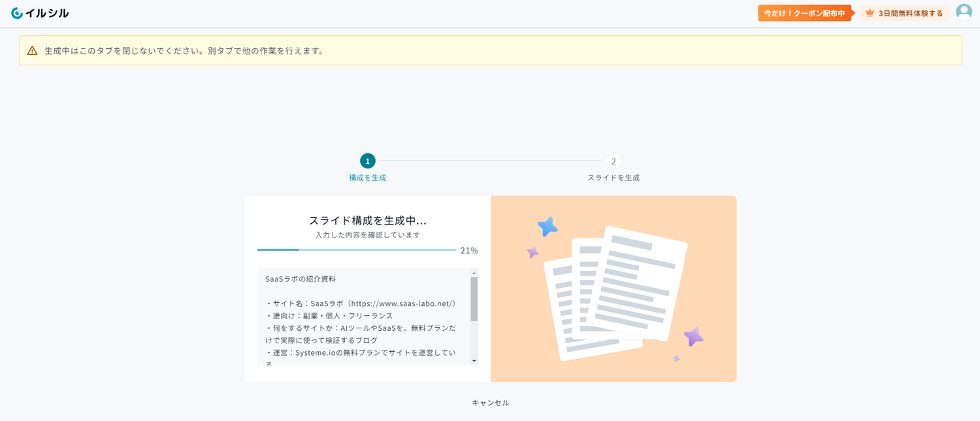The image size is (980, 421).
Task: Click the 生成中はこのタブを閉じないでください notice text
Action: 184,51
